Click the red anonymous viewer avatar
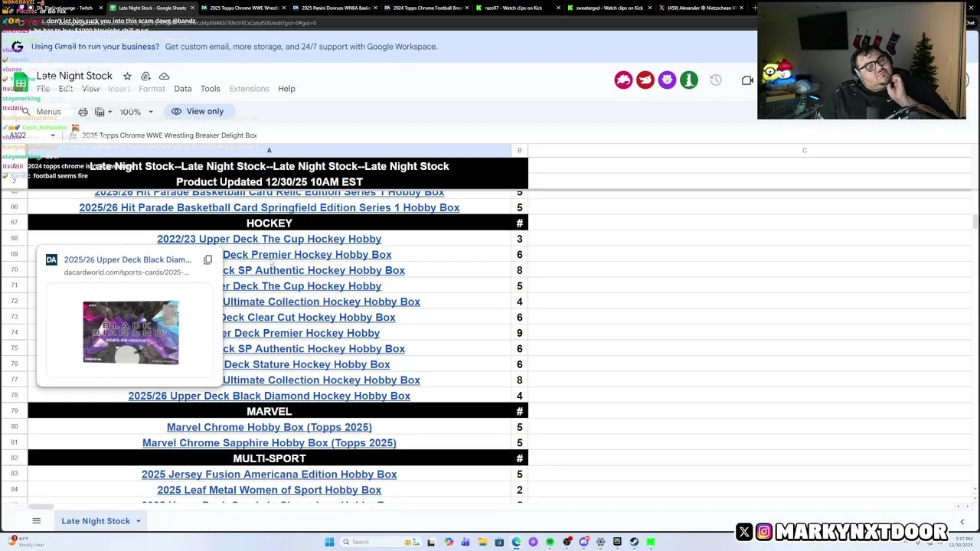The image size is (980, 551). point(645,80)
